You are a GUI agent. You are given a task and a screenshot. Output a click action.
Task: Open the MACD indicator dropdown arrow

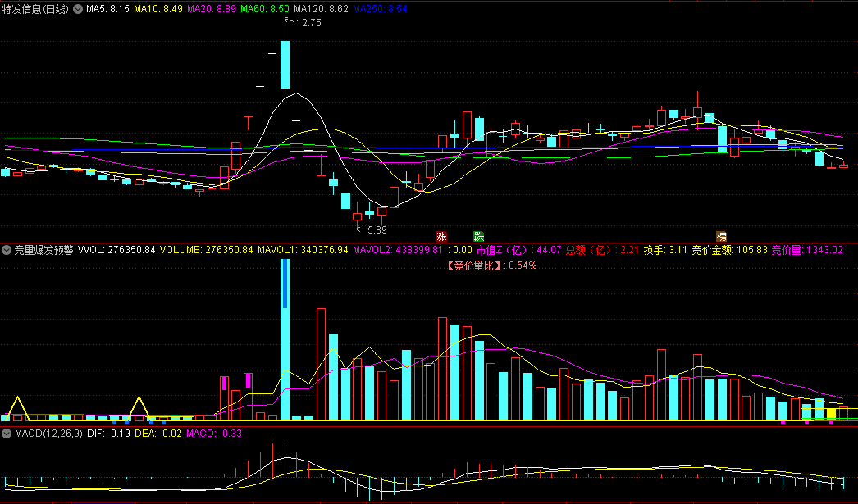point(7,434)
